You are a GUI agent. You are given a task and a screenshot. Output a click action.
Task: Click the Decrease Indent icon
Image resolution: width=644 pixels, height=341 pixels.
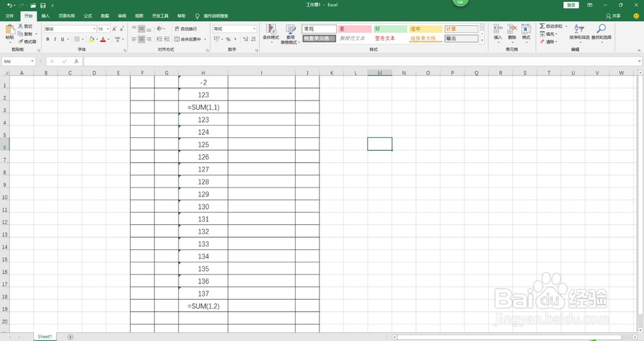click(x=159, y=39)
